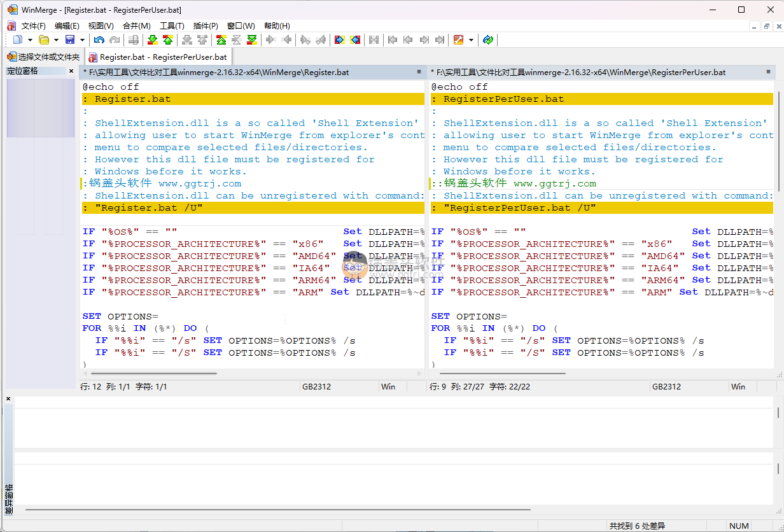This screenshot has width=784, height=532.
Task: Open the 合并(M) menu
Action: [x=137, y=26]
